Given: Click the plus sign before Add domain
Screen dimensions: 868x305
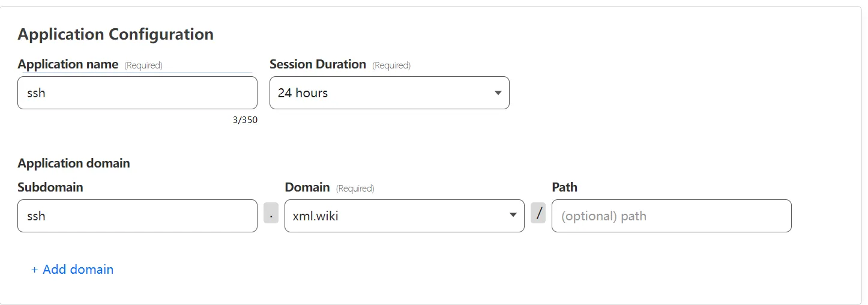Looking at the screenshot, I should 34,270.
